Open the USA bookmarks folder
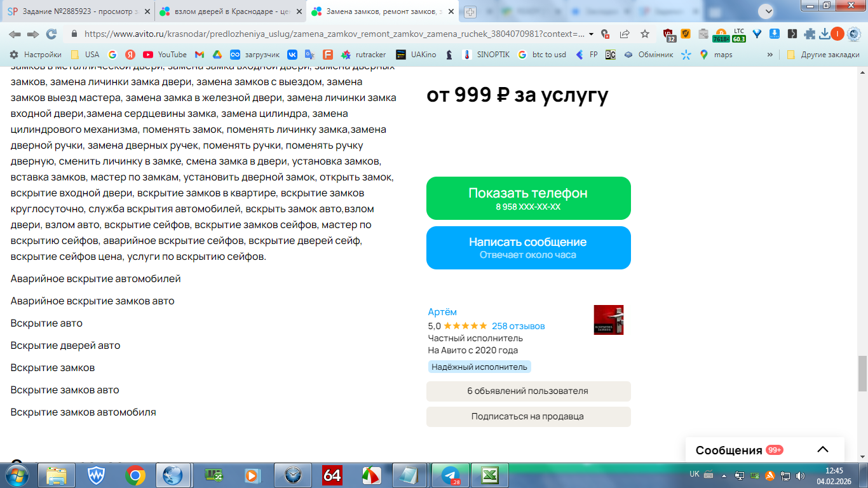 click(x=85, y=55)
